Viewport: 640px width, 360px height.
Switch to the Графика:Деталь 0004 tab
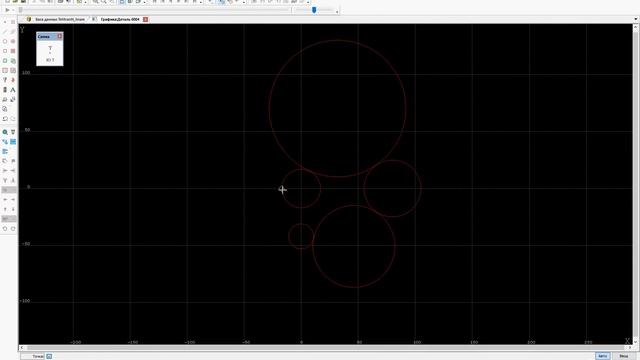[120, 19]
